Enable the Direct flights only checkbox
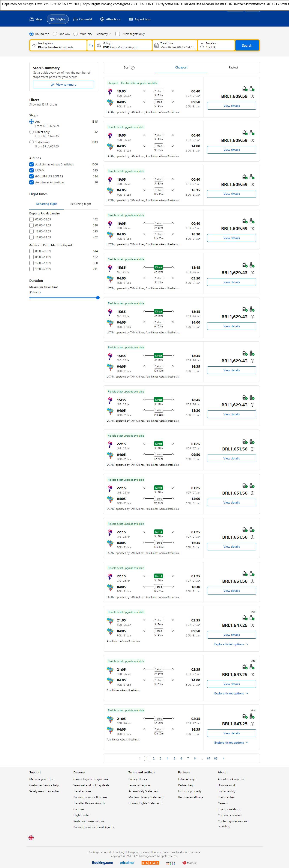This screenshot has width=289, height=868. point(118,34)
